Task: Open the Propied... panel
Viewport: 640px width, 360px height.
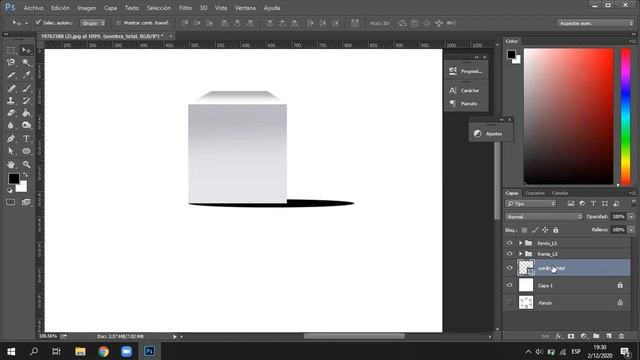Action: [x=466, y=71]
